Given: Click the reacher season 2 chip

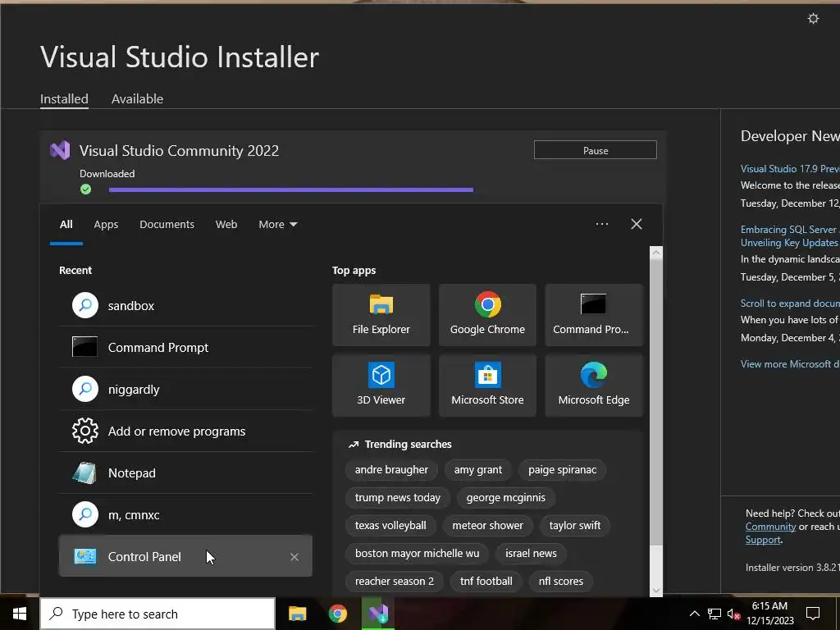Looking at the screenshot, I should 395,582.
